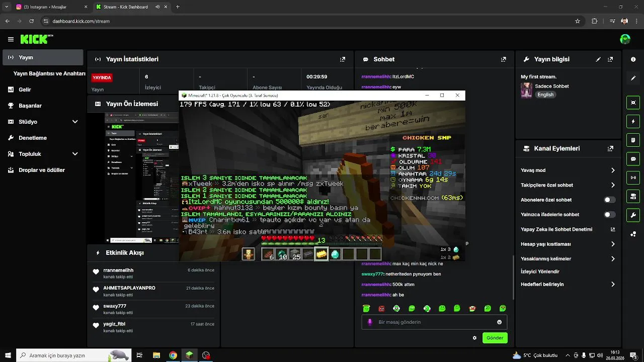The width and height of the screenshot is (644, 362).
Task: Click the English language tag
Action: coord(545,95)
